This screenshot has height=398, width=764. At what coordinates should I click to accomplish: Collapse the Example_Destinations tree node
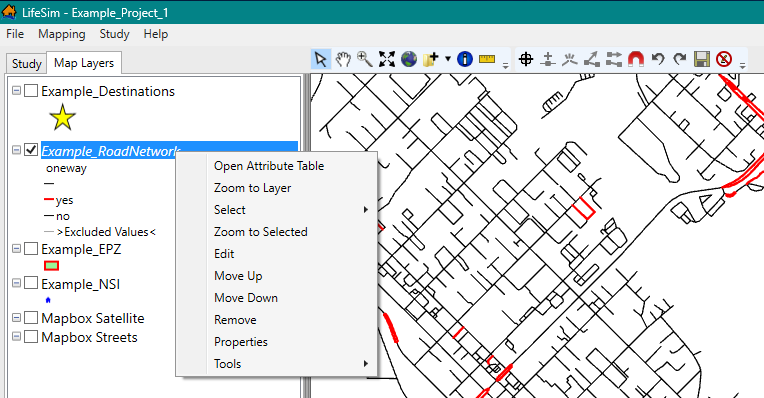click(17, 91)
